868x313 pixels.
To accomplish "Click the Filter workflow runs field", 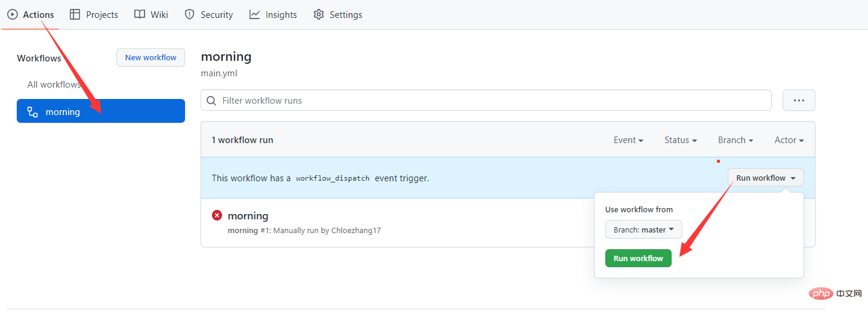I will click(x=490, y=101).
